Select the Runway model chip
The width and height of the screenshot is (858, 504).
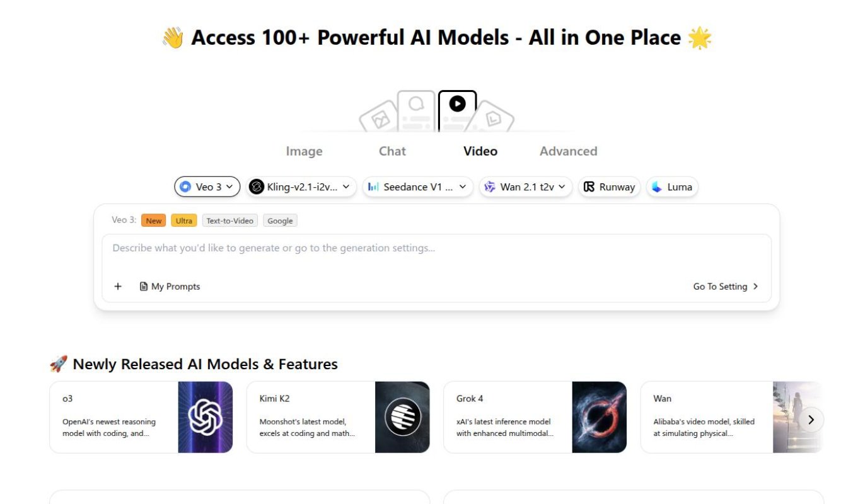(x=609, y=187)
